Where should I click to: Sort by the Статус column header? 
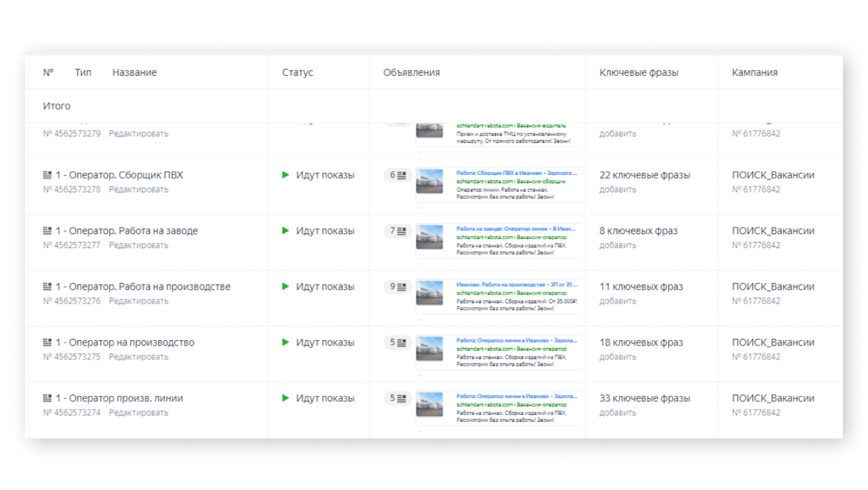coord(297,73)
